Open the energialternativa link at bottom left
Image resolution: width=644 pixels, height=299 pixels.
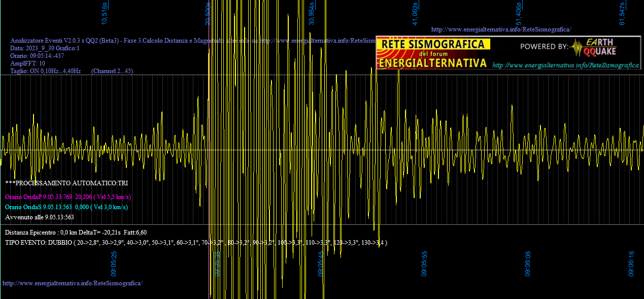[73, 283]
